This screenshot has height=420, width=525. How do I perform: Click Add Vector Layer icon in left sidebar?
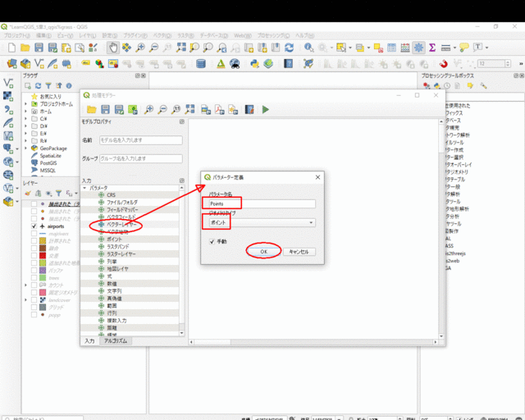pos(8,83)
